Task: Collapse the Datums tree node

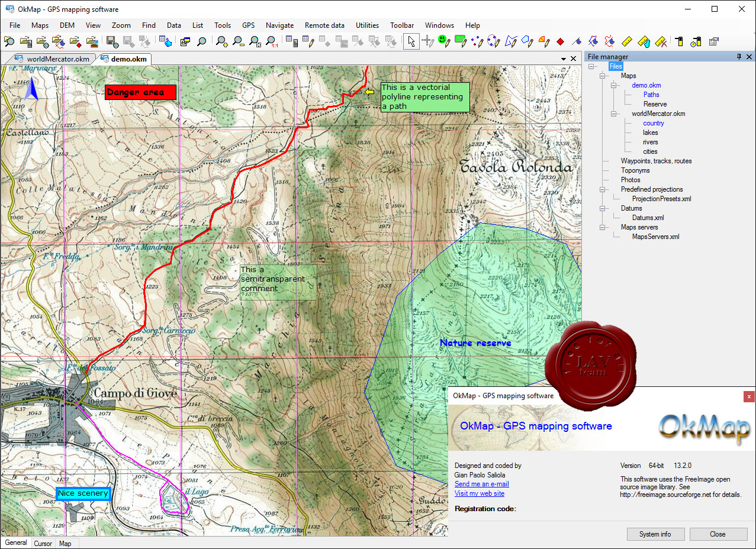Action: (603, 208)
